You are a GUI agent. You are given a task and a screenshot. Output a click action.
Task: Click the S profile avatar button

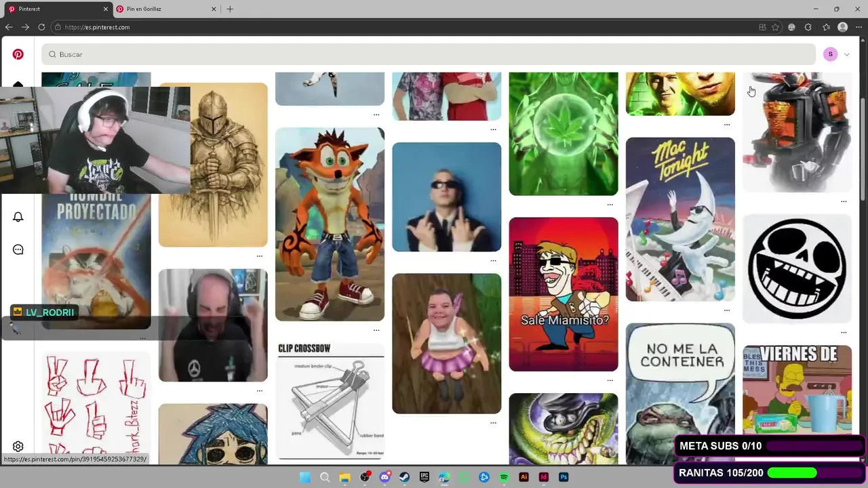click(x=830, y=54)
